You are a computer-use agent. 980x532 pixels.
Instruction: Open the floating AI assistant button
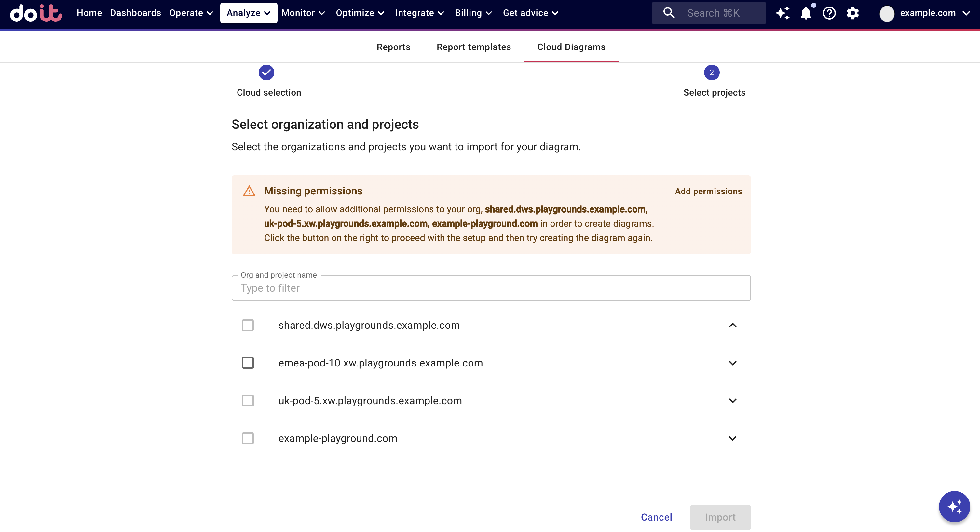[x=954, y=507]
